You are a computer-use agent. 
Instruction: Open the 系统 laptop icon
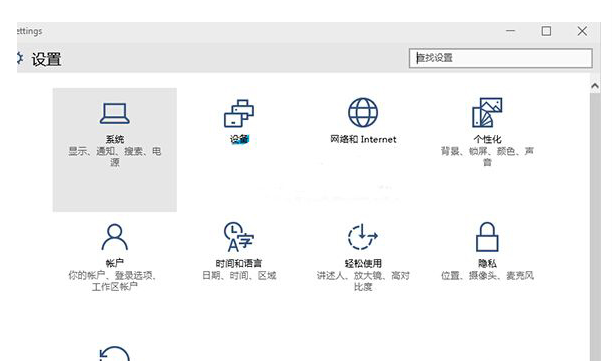tap(114, 114)
